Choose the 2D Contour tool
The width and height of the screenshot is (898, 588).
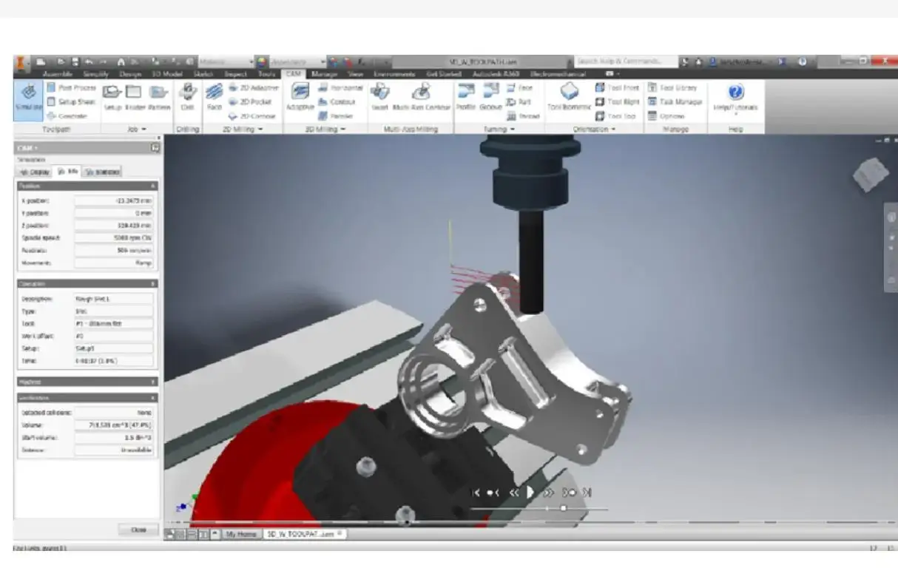tap(251, 116)
